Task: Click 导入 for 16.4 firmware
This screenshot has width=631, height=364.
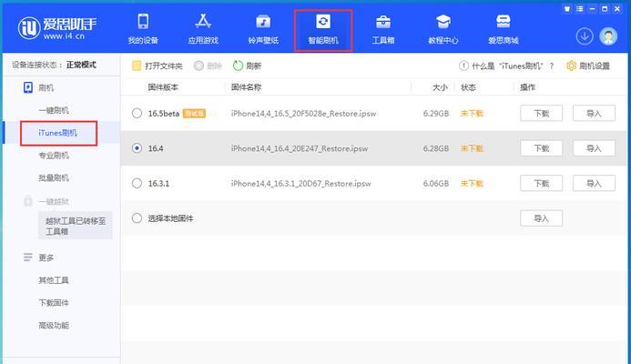Action: pos(594,148)
